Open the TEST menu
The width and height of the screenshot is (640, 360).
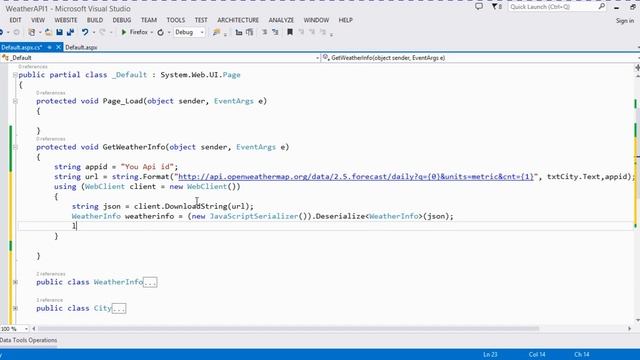(201, 20)
